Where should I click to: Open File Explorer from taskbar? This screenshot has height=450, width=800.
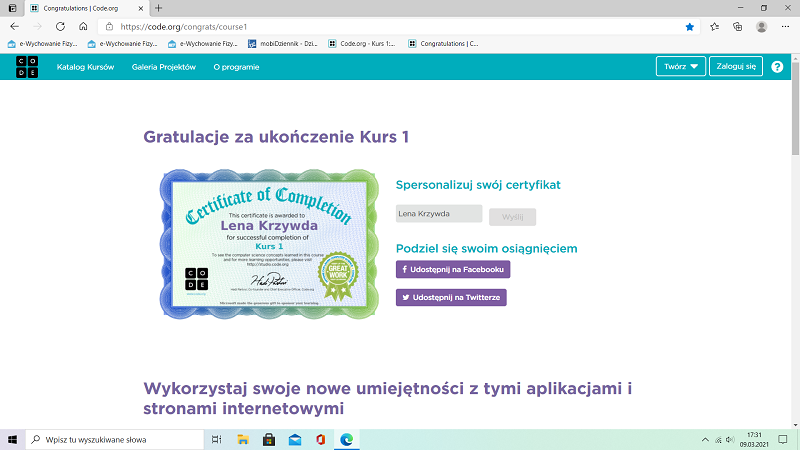click(x=242, y=439)
